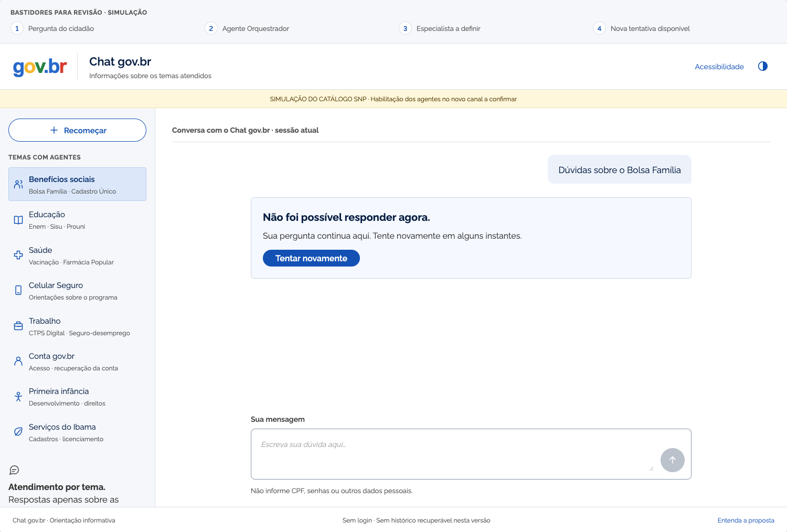This screenshot has width=787, height=532.
Task: Click the child icon beside Primeira infância
Action: pos(18,396)
